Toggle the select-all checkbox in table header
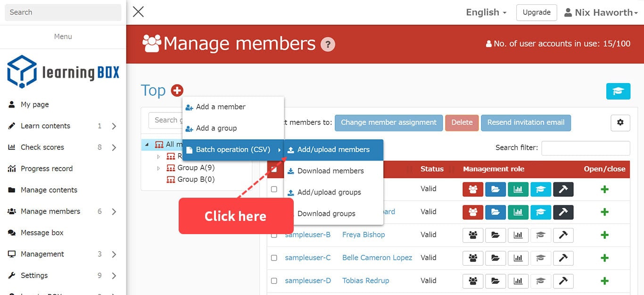This screenshot has width=644, height=295. coord(274,169)
